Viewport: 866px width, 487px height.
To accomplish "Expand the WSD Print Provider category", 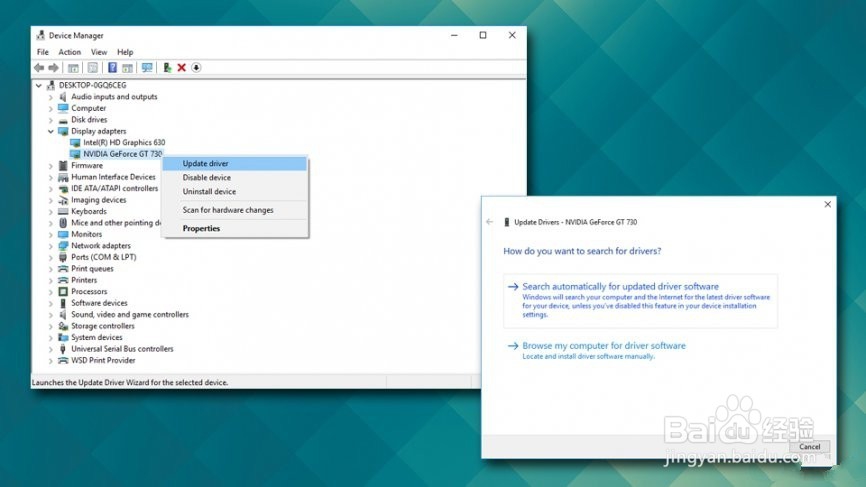I will 51,361.
